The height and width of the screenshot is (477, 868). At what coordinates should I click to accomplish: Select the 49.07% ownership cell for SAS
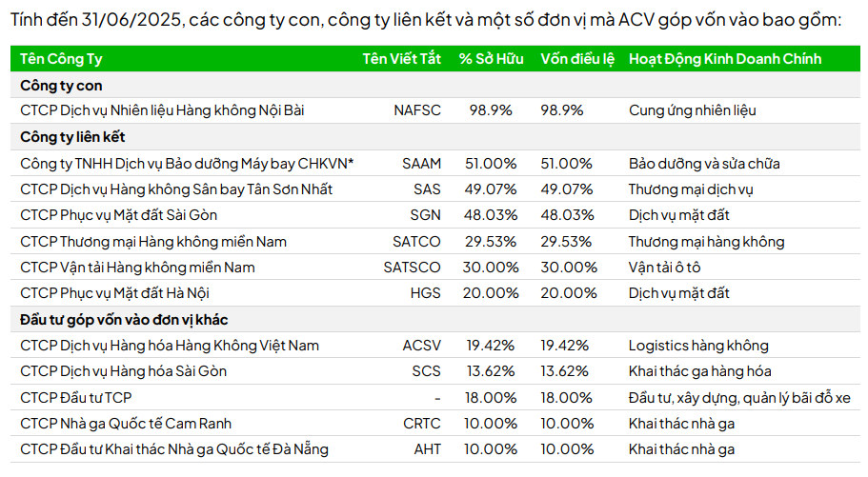click(x=491, y=189)
